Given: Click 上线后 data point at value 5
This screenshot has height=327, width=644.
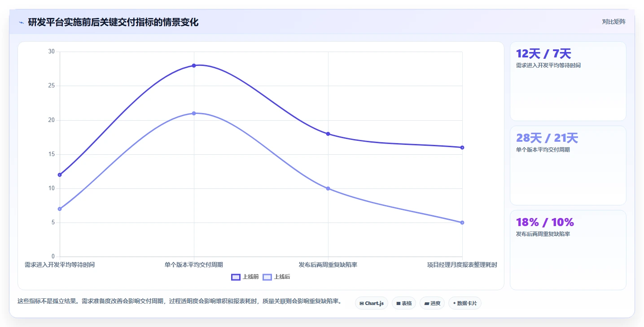Looking at the screenshot, I should [x=462, y=222].
